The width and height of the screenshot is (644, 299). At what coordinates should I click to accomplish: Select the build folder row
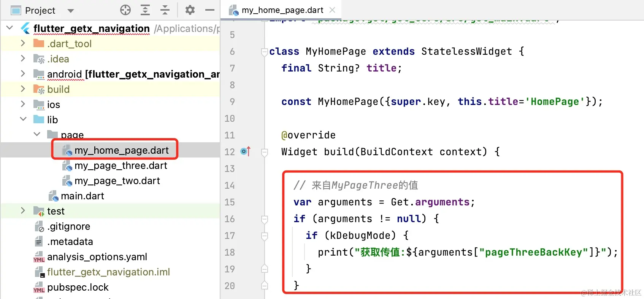tap(110, 89)
